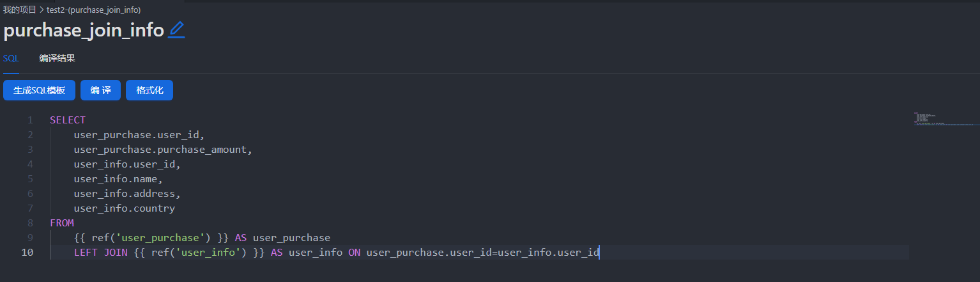Click the edit pencil icon beside purchase_join_info
The image size is (980, 282).
point(176,30)
